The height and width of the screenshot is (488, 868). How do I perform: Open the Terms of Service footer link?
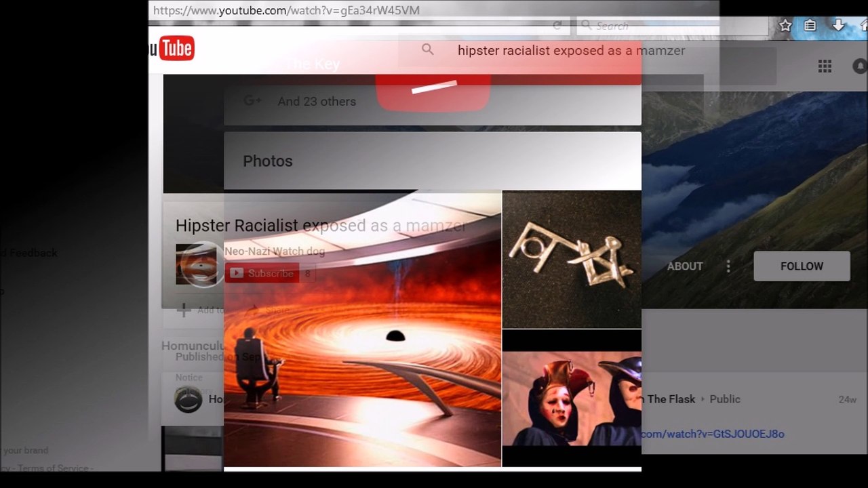pyautogui.click(x=54, y=468)
